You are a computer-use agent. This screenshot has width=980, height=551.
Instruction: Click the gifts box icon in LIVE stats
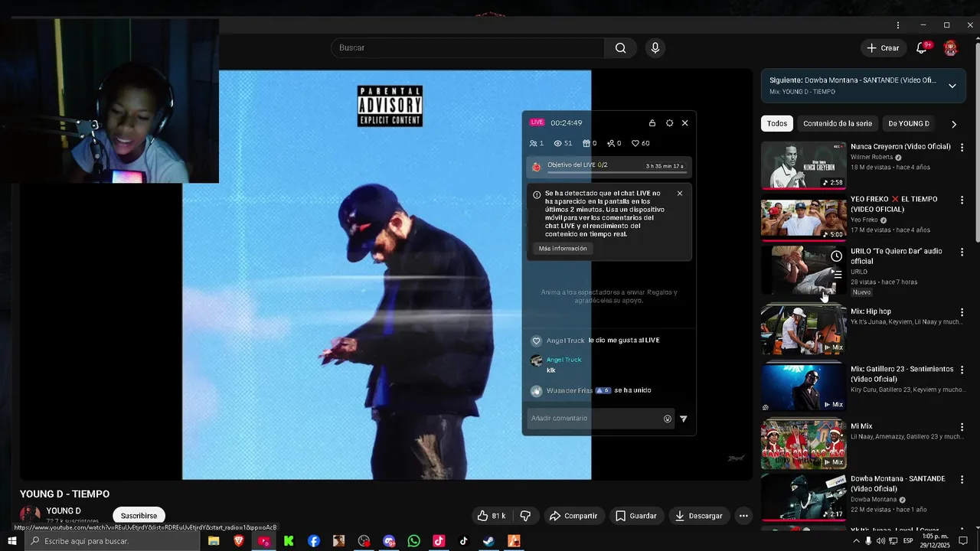tap(586, 143)
